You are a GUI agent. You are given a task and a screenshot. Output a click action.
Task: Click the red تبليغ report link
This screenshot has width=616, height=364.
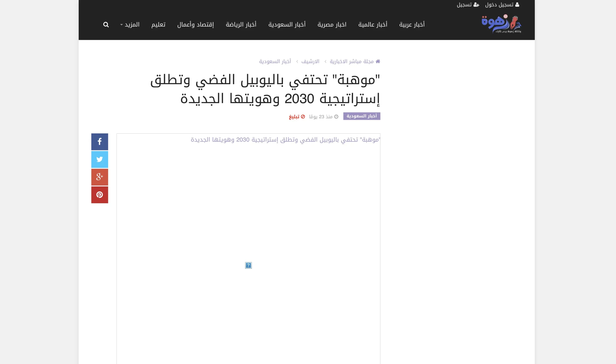(x=297, y=116)
